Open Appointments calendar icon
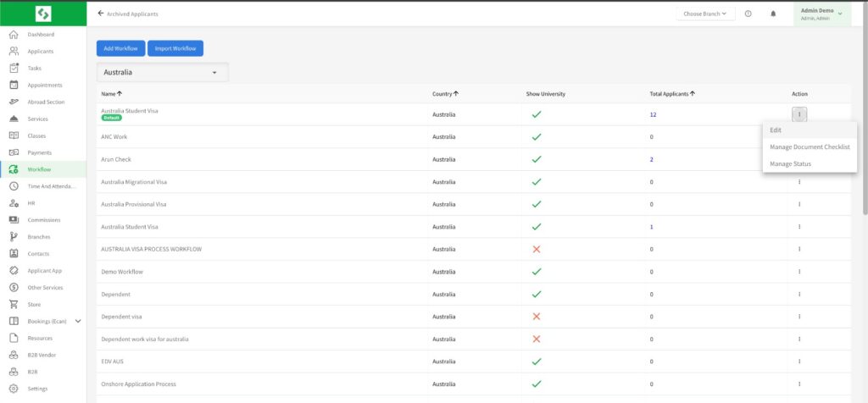The height and width of the screenshot is (403, 868). tap(14, 85)
